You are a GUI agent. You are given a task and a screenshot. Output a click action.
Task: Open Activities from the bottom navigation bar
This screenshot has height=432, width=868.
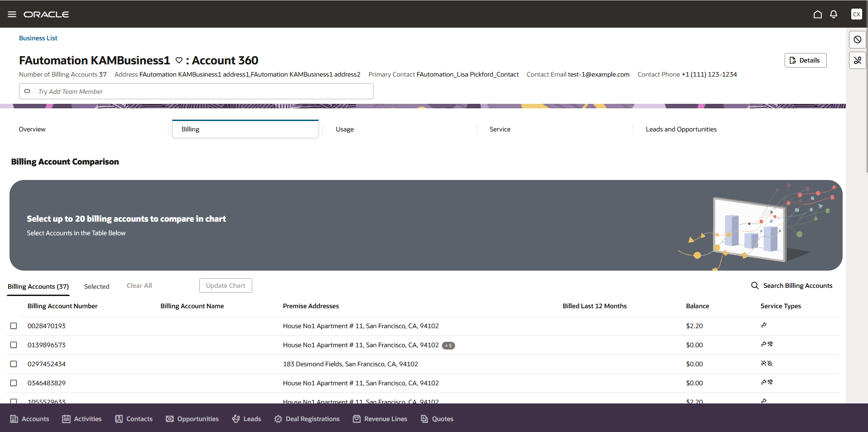82,418
